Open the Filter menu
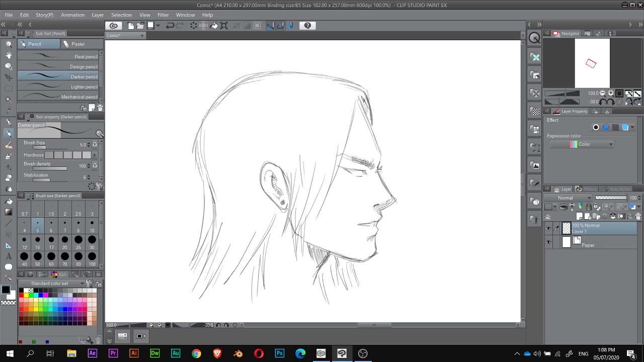644x362 pixels. coord(163,15)
